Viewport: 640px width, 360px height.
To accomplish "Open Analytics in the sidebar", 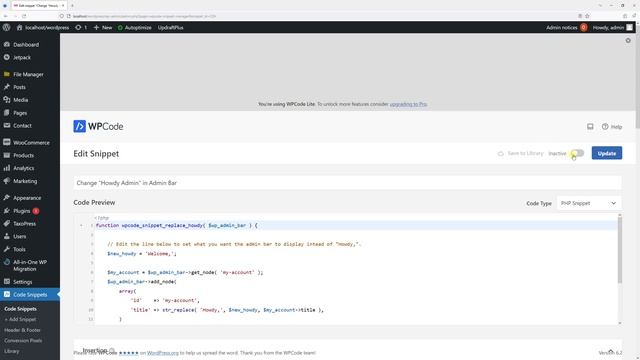I will click(23, 168).
